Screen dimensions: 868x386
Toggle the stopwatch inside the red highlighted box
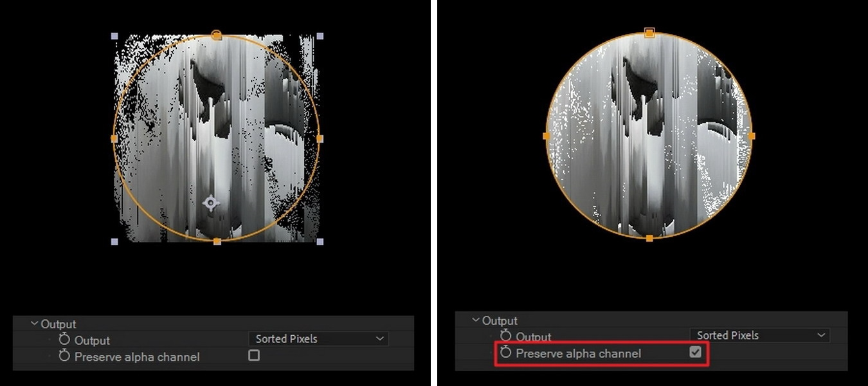pos(505,353)
